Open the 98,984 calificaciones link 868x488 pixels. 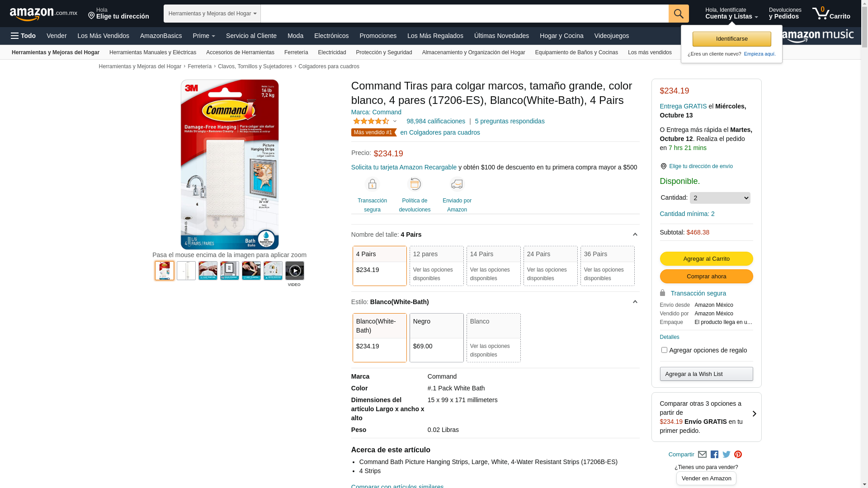[435, 121]
